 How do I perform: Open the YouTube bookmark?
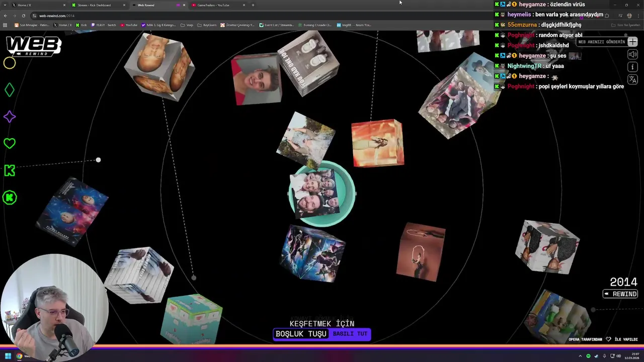coord(129,25)
